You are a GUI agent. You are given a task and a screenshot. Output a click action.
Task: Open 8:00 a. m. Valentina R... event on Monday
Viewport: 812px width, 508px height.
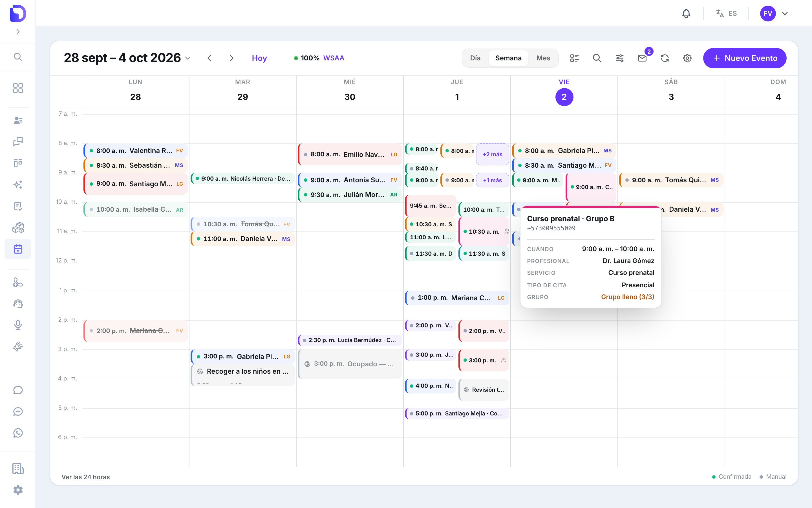click(136, 150)
